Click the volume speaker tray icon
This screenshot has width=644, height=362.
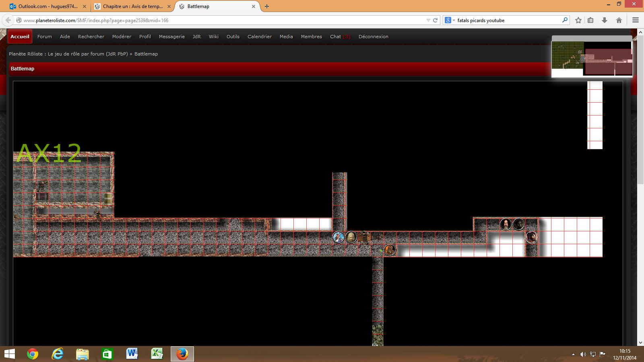(583, 354)
